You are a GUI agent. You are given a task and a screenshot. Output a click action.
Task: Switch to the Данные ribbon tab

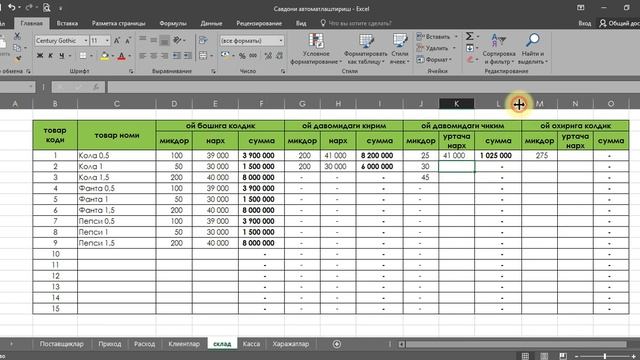tap(211, 23)
